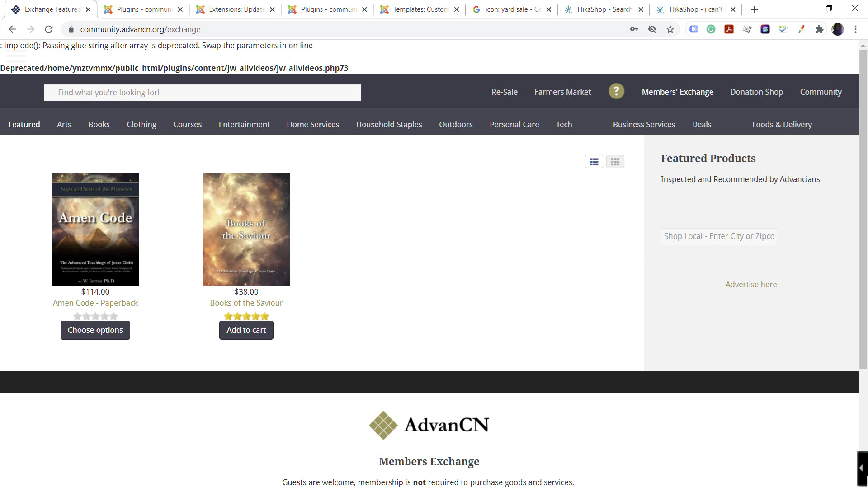Open the Clothing category

click(142, 124)
